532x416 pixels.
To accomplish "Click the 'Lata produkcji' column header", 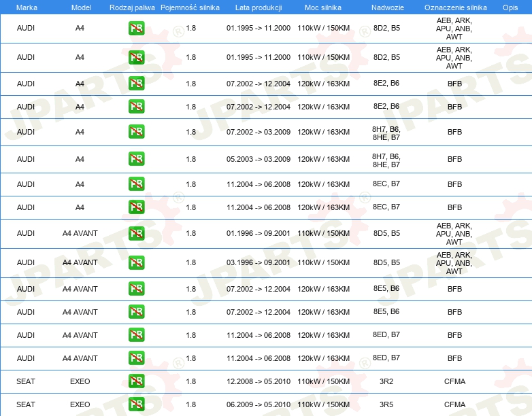I will pos(259,7).
